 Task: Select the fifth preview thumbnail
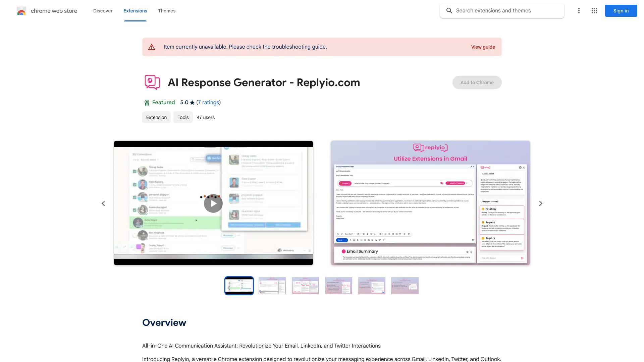371,285
